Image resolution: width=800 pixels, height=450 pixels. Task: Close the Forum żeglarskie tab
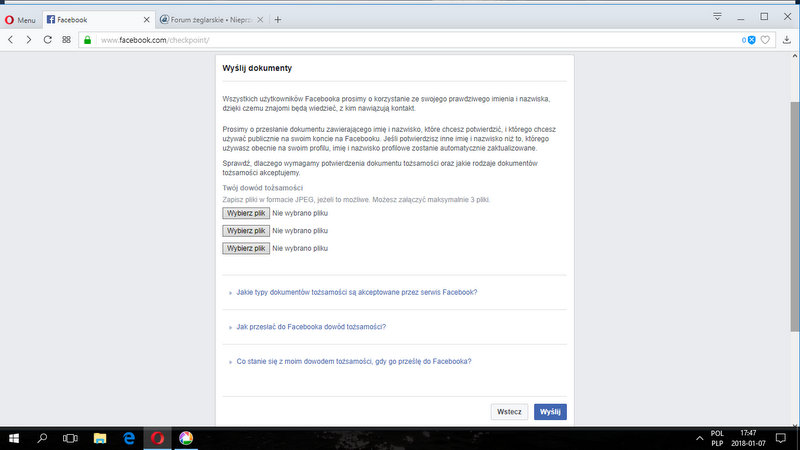(260, 20)
